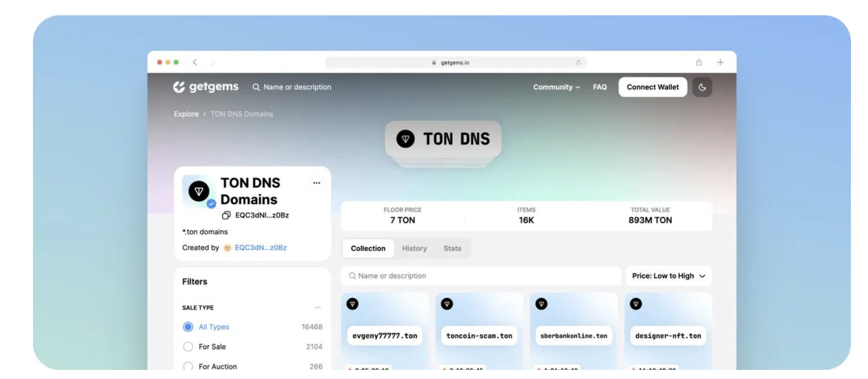
Task: Click TON icon on sberbankonline.ton card
Action: pos(541,304)
